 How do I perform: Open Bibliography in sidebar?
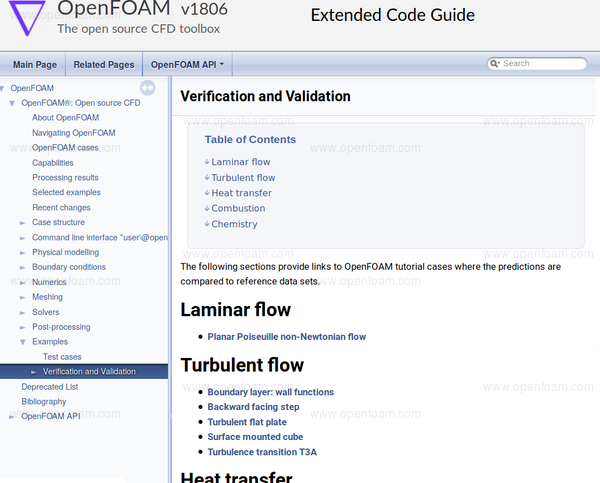[x=44, y=401]
